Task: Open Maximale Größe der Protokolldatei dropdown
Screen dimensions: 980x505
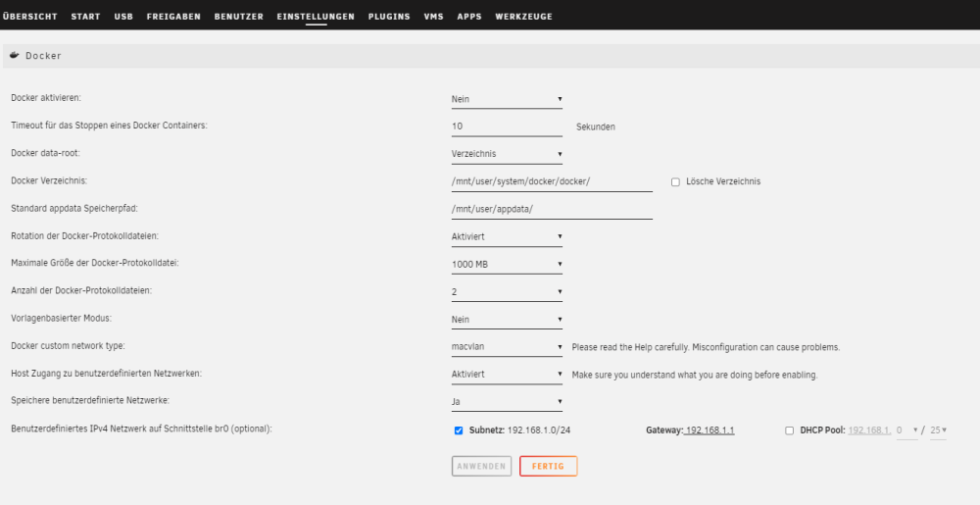Action: click(x=507, y=264)
